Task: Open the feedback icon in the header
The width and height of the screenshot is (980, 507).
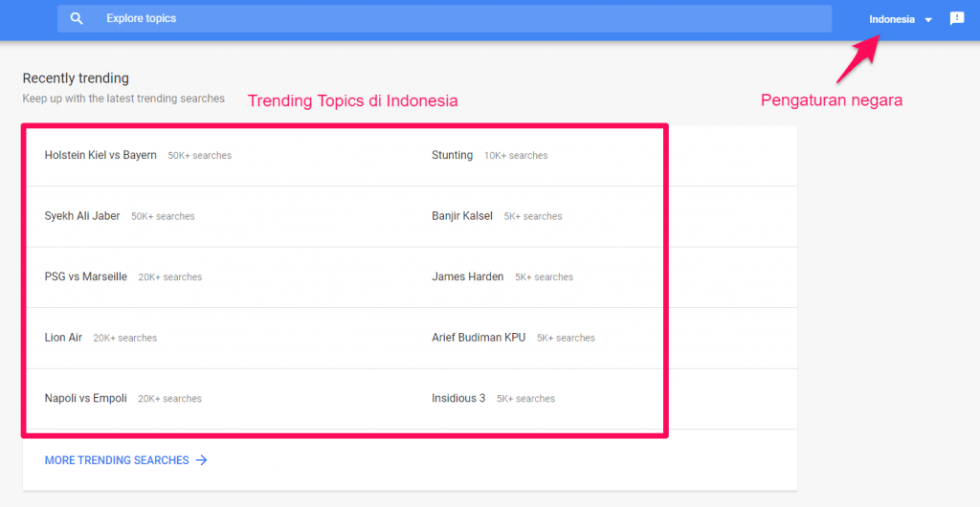Action: click(957, 18)
